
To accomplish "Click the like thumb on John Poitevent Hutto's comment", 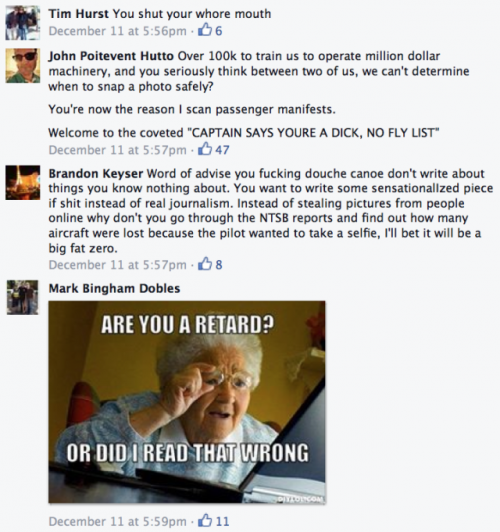I will click(x=205, y=149).
